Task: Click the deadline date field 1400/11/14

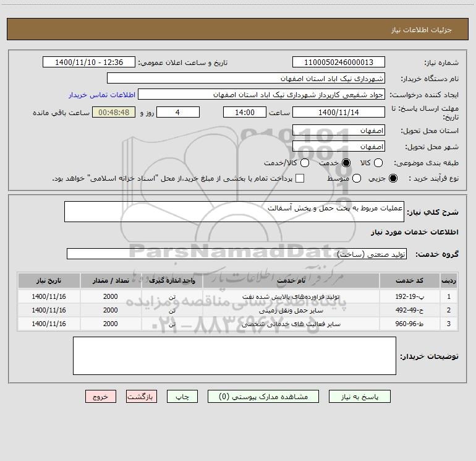Action: pyautogui.click(x=339, y=112)
